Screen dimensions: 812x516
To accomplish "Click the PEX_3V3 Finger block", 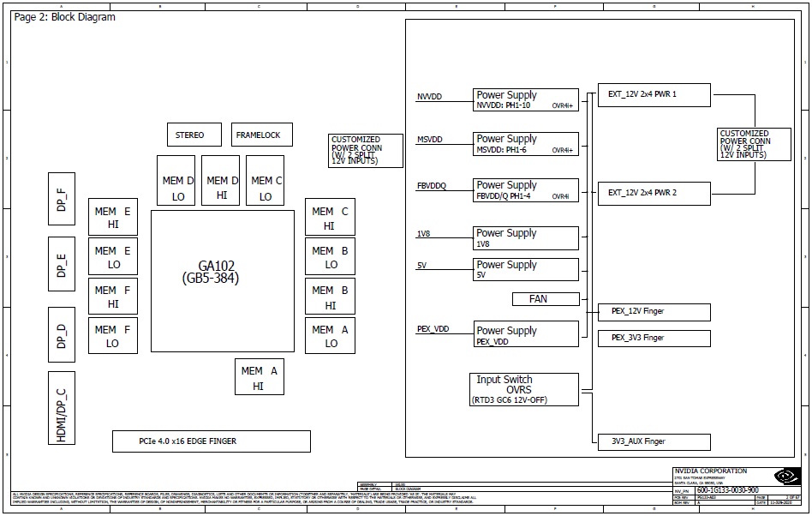I will (654, 339).
